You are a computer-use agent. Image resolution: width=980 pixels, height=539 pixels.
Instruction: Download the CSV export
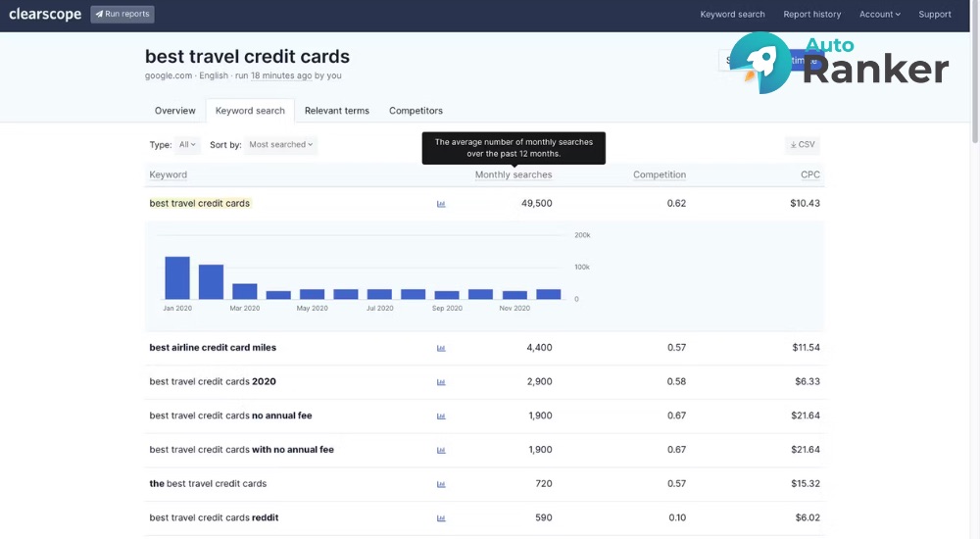[803, 145]
